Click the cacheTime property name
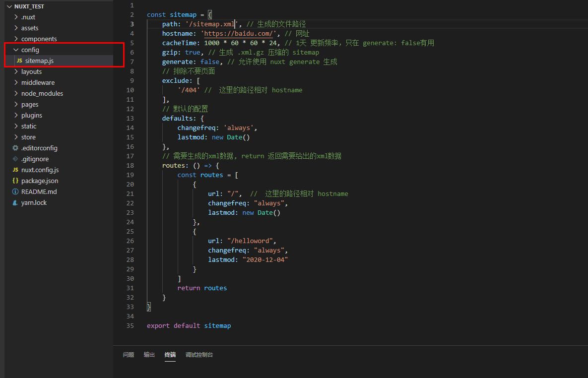This screenshot has width=588, height=378. pyautogui.click(x=179, y=43)
